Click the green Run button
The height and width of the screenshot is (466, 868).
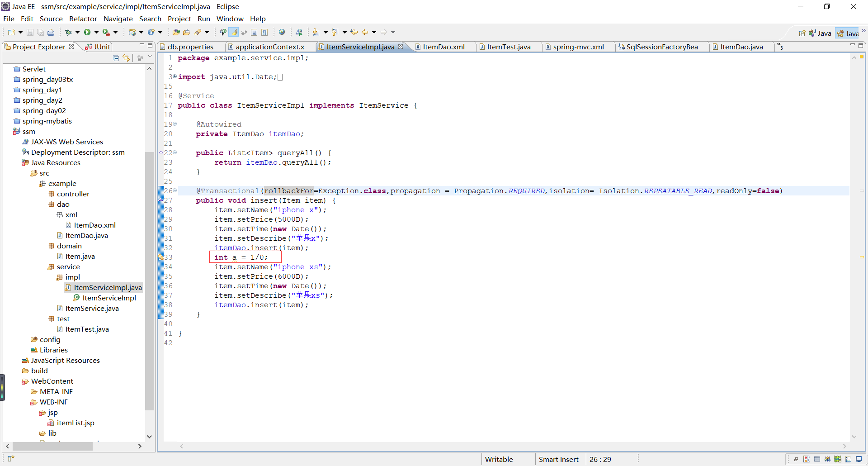(87, 32)
